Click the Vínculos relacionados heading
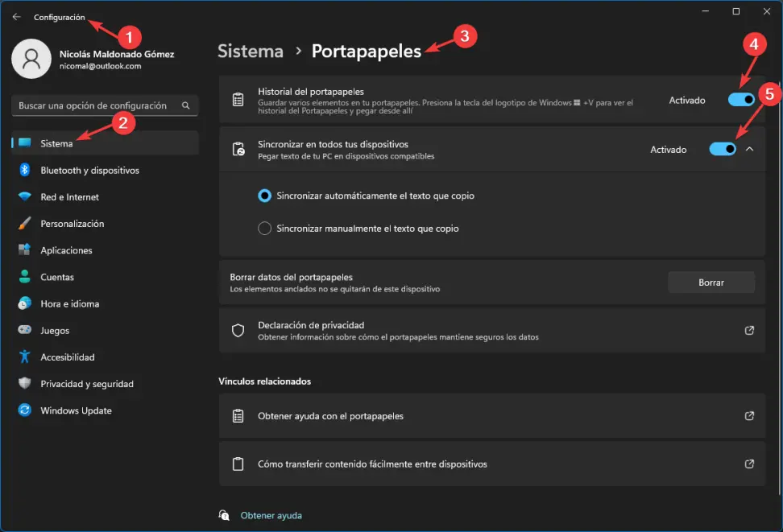This screenshot has width=783, height=532. [265, 381]
